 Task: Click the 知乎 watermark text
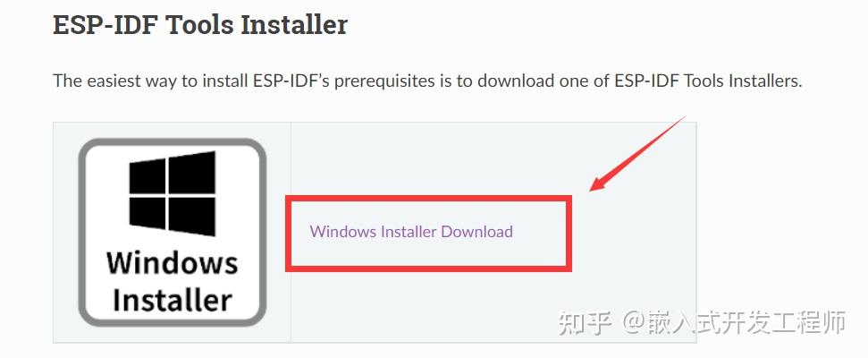pyautogui.click(x=585, y=323)
